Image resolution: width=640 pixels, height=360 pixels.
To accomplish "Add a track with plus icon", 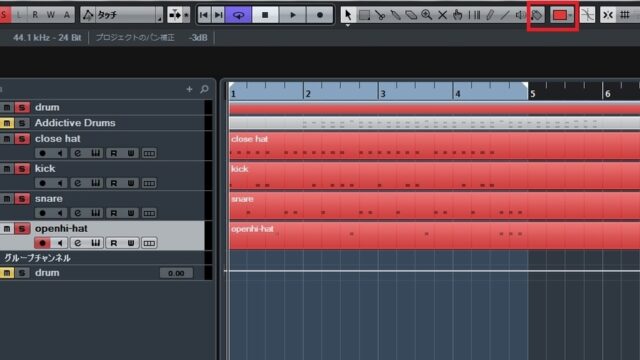I will pos(189,89).
